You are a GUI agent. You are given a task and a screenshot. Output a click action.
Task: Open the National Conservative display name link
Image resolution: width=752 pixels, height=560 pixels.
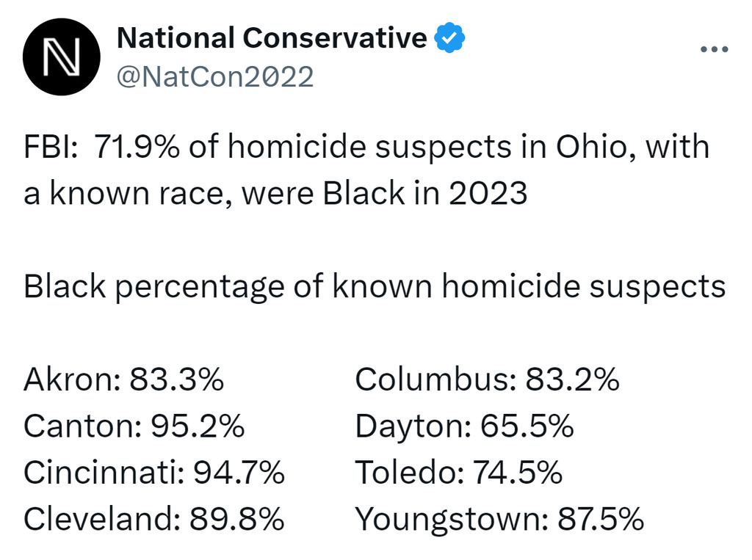[x=272, y=37]
